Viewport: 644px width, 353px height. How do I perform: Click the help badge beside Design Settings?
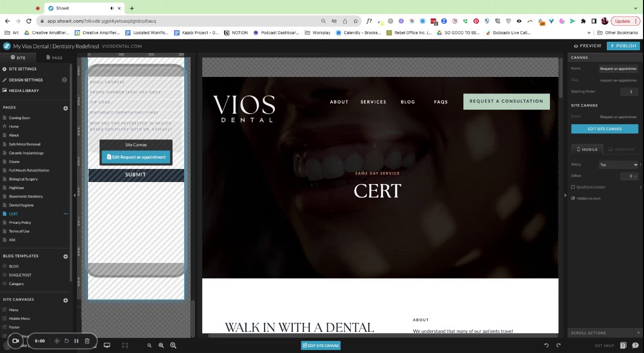coord(64,80)
